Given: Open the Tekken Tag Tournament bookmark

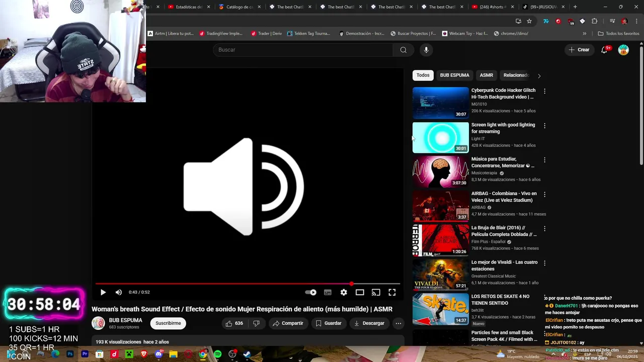Looking at the screenshot, I should [x=308, y=34].
